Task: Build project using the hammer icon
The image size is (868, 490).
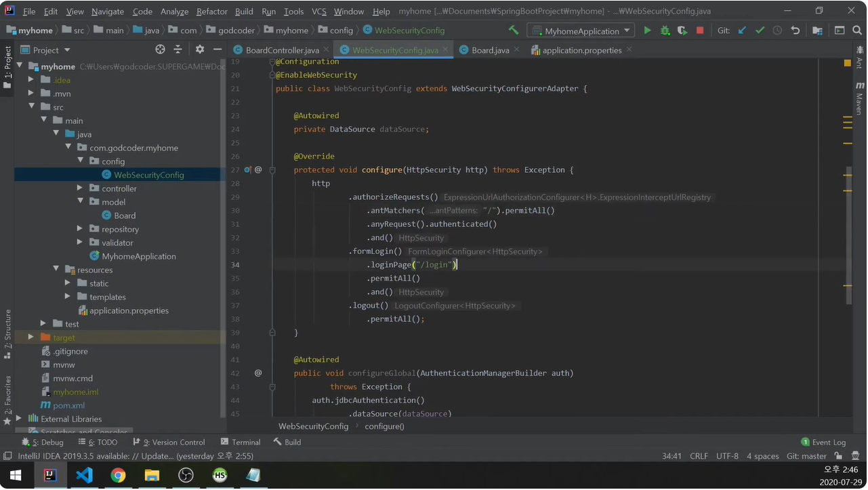Action: click(514, 30)
